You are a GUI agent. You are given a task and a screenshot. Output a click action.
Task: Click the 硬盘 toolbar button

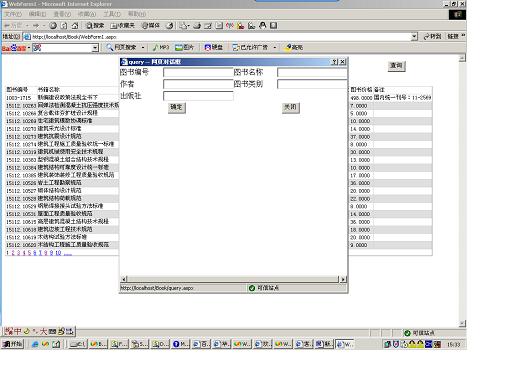coord(214,47)
